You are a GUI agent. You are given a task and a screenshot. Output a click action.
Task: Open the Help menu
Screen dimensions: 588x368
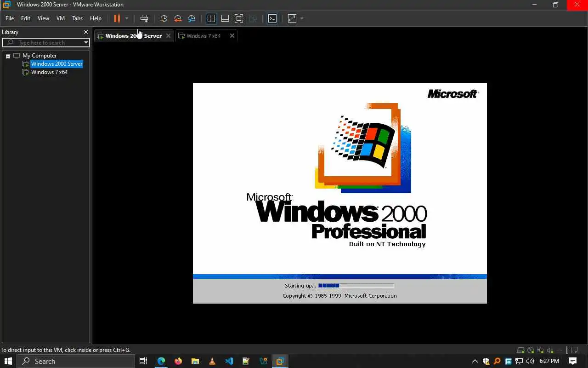click(x=96, y=18)
